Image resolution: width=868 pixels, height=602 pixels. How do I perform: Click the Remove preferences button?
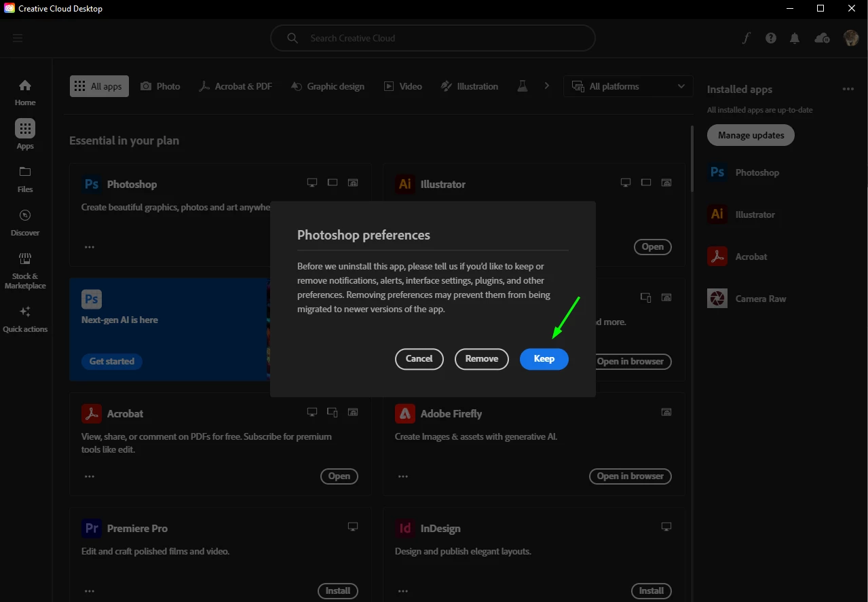(481, 359)
